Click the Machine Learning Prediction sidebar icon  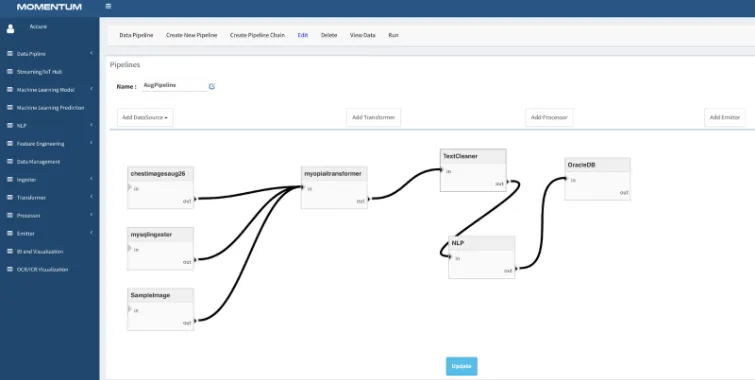tap(10, 107)
